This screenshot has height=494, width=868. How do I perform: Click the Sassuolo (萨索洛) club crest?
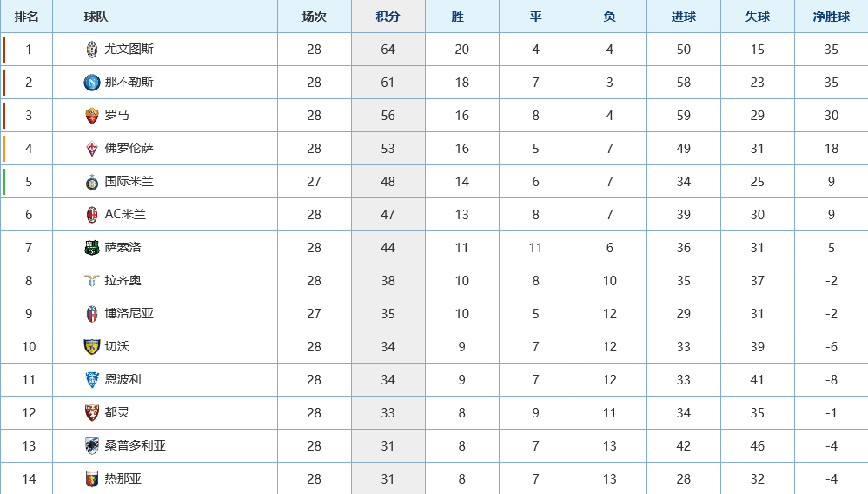(x=92, y=248)
